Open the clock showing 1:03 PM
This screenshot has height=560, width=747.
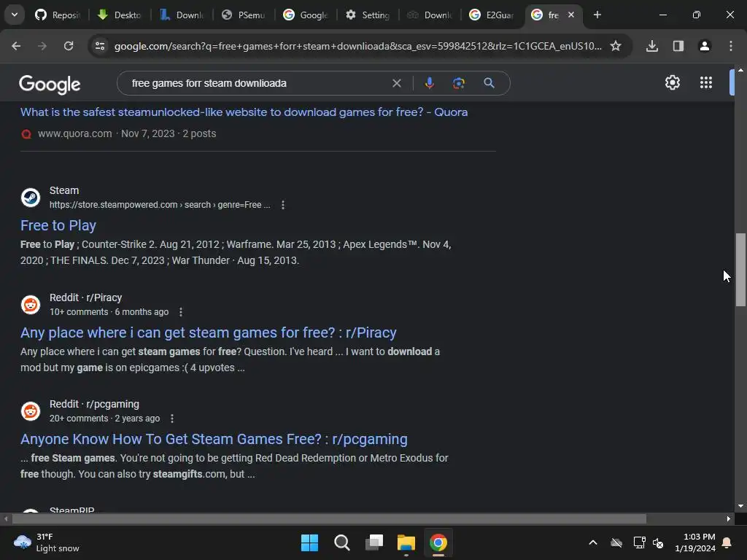pos(695,542)
